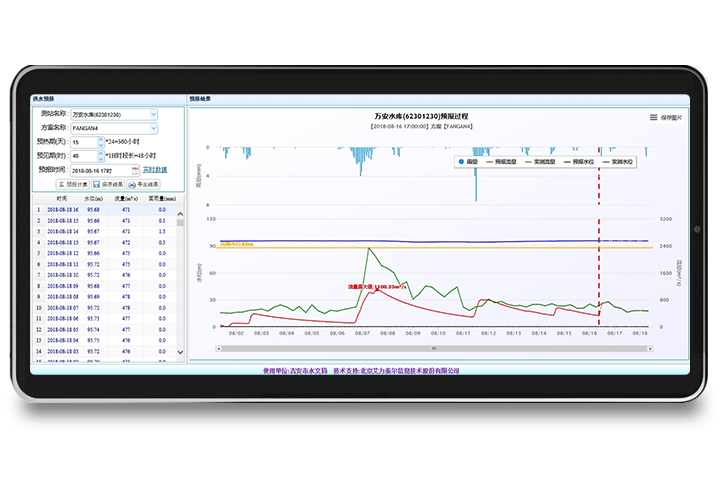Image resolution: width=724 pixels, height=497 pixels.
Task: Expand the 方案名称 FANGAN4 scheme dropdown
Action: click(153, 128)
